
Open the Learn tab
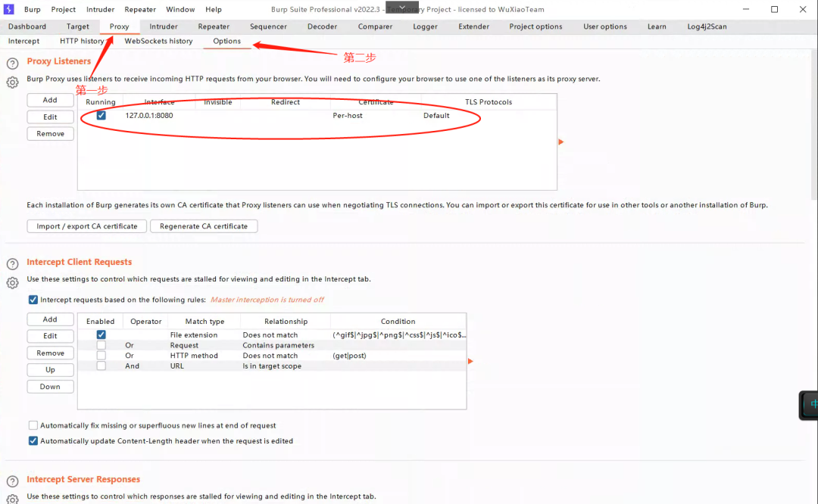(x=657, y=26)
